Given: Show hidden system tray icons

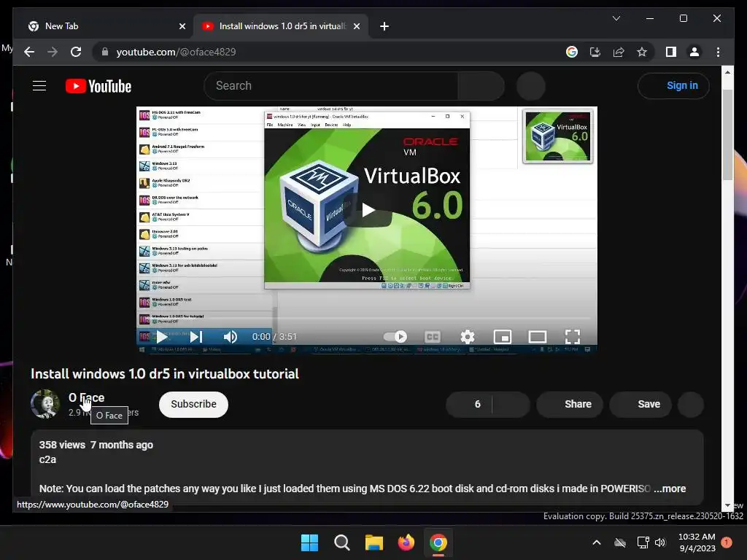Looking at the screenshot, I should pos(596,542).
